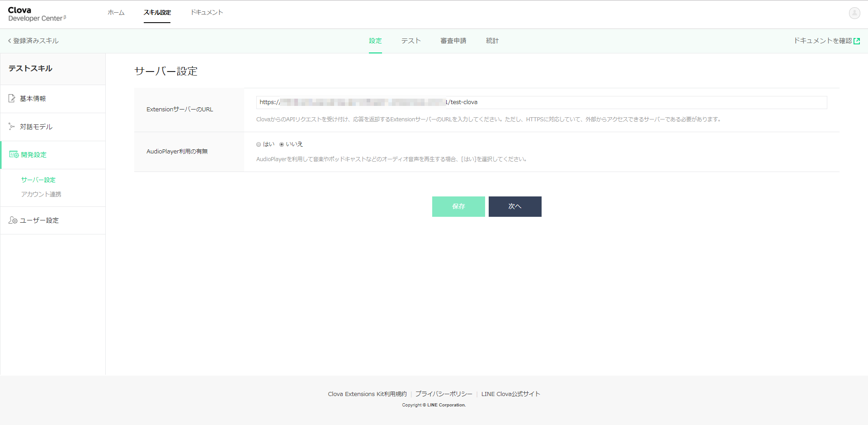The height and width of the screenshot is (425, 868).
Task: Open the LINE Clova公式サイト footer link
Action: (511, 394)
